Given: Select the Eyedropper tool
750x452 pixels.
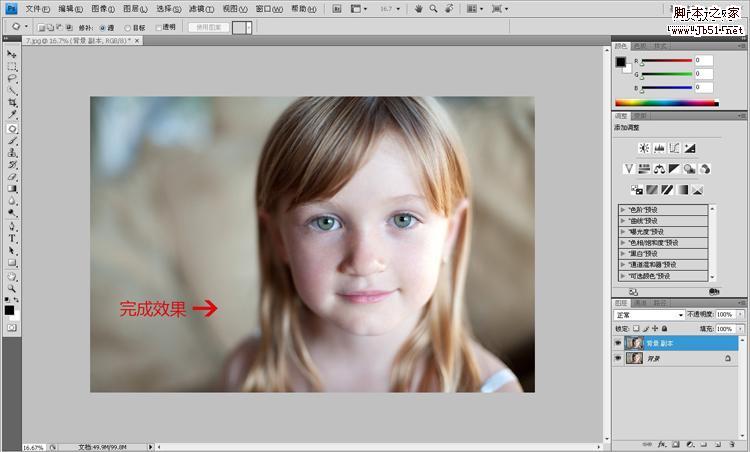Looking at the screenshot, I should [11, 115].
